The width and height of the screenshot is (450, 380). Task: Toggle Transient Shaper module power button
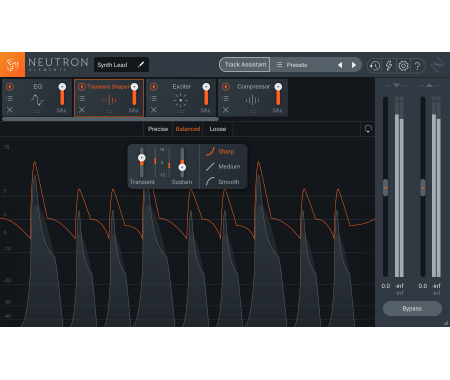82,87
